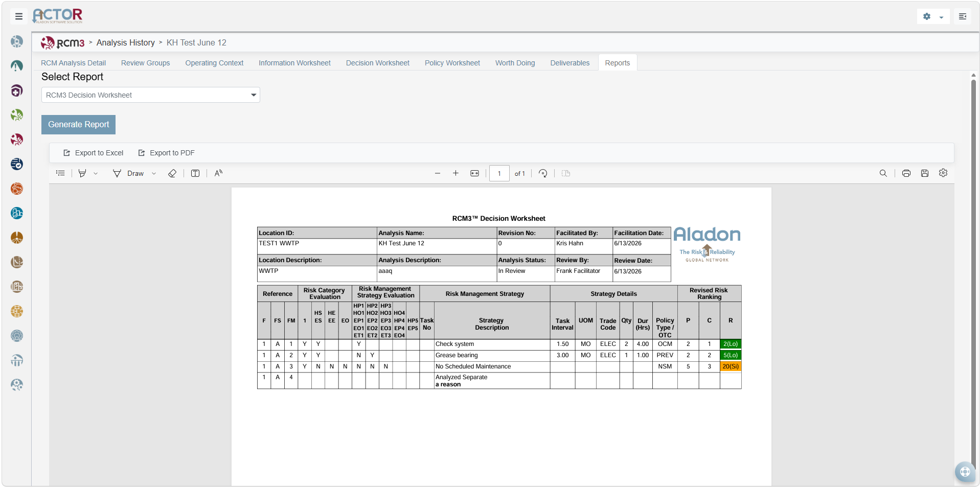980x487 pixels.
Task: Toggle the read aloud option
Action: (x=218, y=173)
